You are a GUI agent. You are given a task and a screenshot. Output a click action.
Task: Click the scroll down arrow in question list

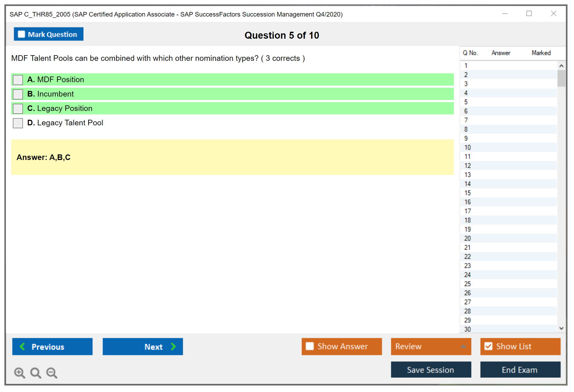point(561,328)
